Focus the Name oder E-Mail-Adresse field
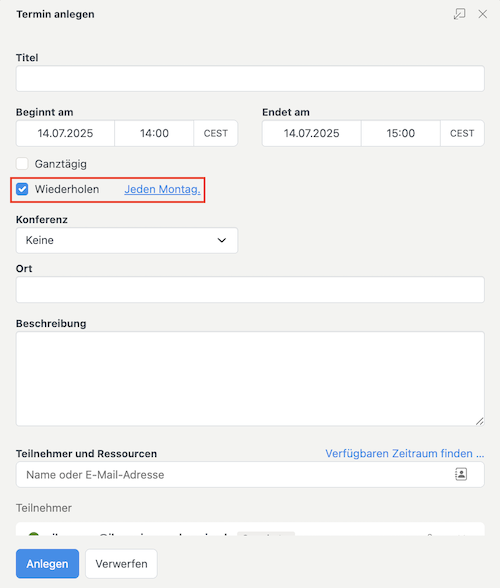500x588 pixels. click(x=250, y=475)
